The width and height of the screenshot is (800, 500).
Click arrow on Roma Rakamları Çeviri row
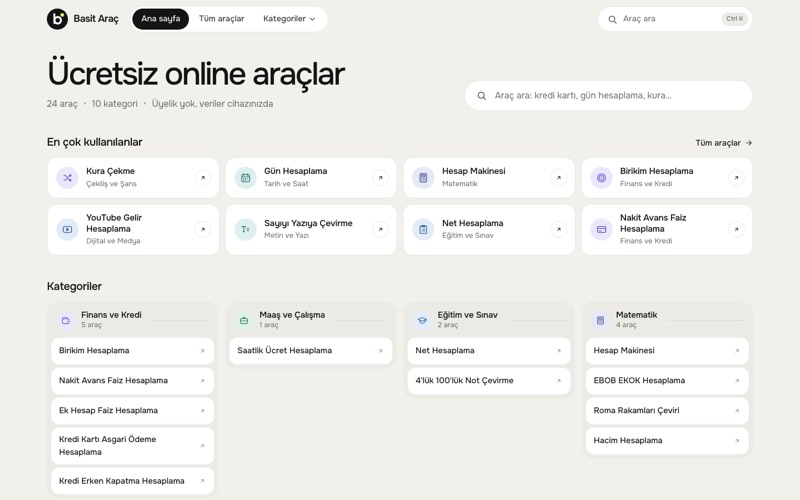[737, 411]
